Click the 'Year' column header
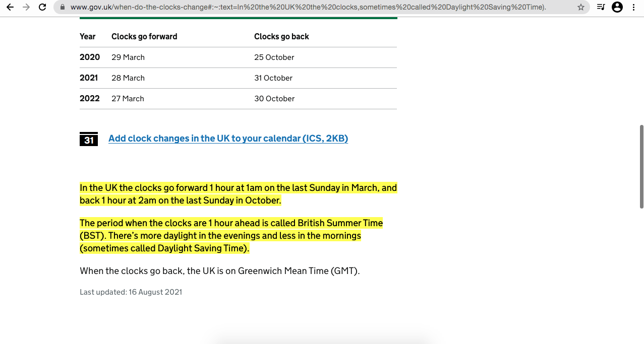 pyautogui.click(x=88, y=37)
